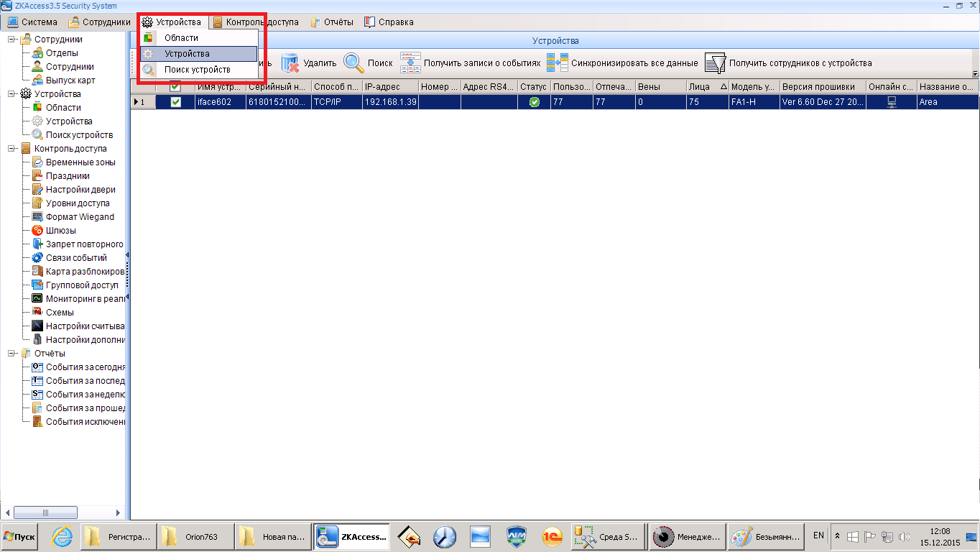
Task: Collapse the Сотрудники tree node
Action: click(x=12, y=40)
